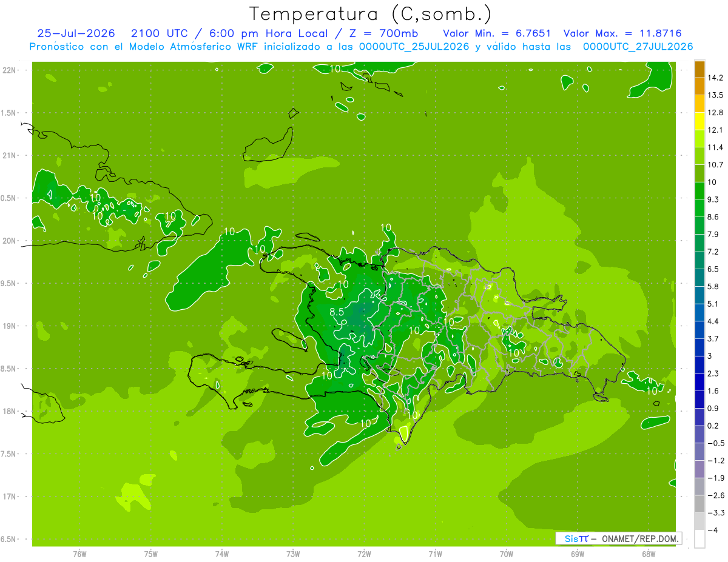The height and width of the screenshot is (562, 728).
Task: Select 'Valor Min. = 6.7651' text
Action: pyautogui.click(x=497, y=33)
